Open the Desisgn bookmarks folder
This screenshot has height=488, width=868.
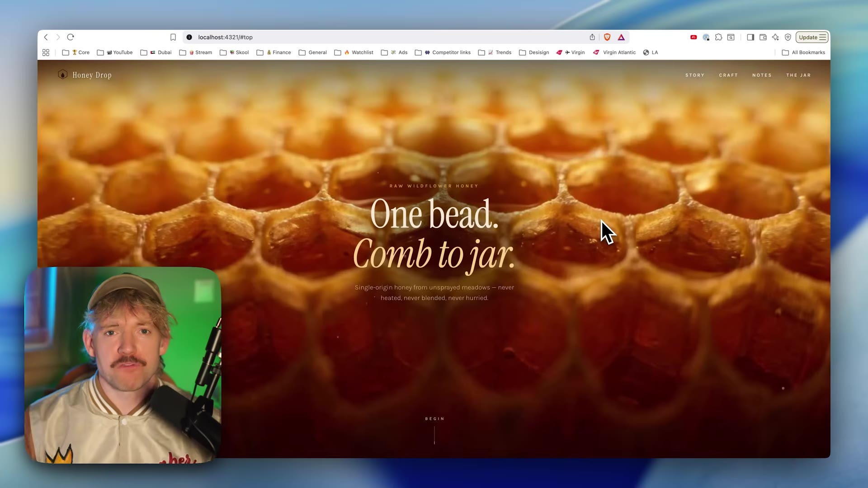pos(534,52)
